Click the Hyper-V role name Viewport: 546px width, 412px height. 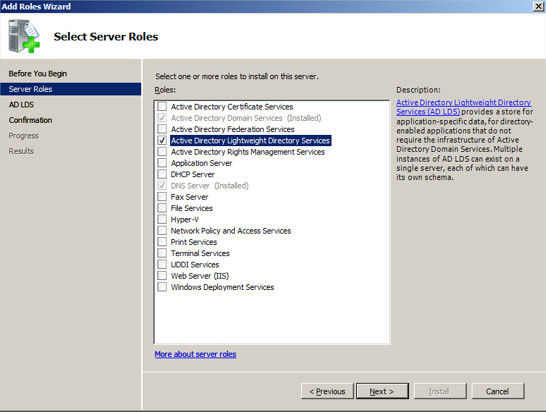(185, 219)
